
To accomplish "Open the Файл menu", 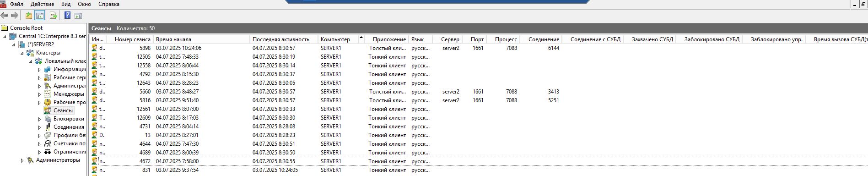I will point(16,4).
